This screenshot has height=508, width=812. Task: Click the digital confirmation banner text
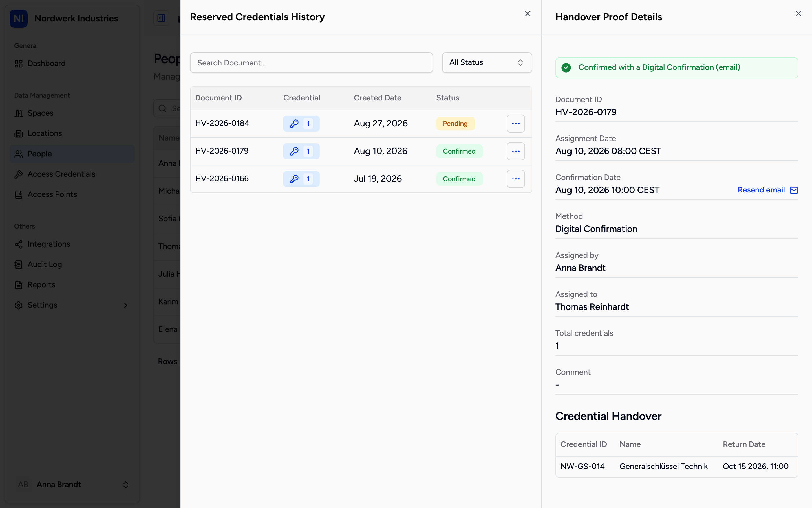659,67
